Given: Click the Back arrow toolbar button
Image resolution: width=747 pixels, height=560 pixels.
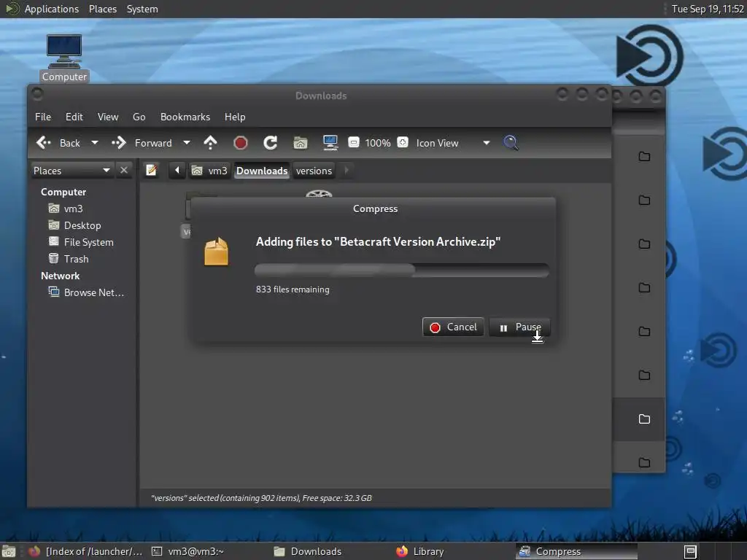Looking at the screenshot, I should [x=58, y=143].
